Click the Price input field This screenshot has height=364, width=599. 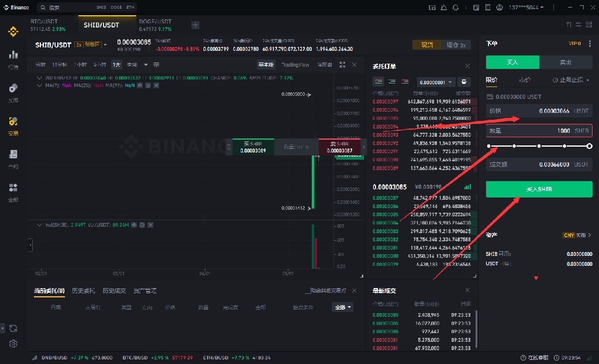coord(539,110)
